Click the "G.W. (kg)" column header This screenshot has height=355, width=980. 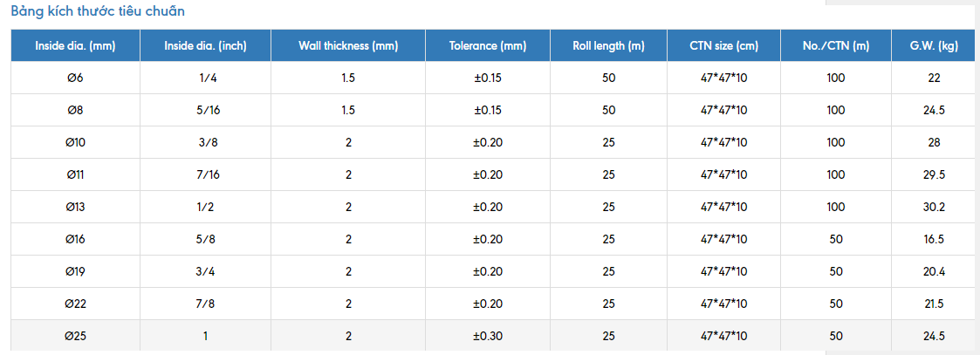pyautogui.click(x=934, y=45)
